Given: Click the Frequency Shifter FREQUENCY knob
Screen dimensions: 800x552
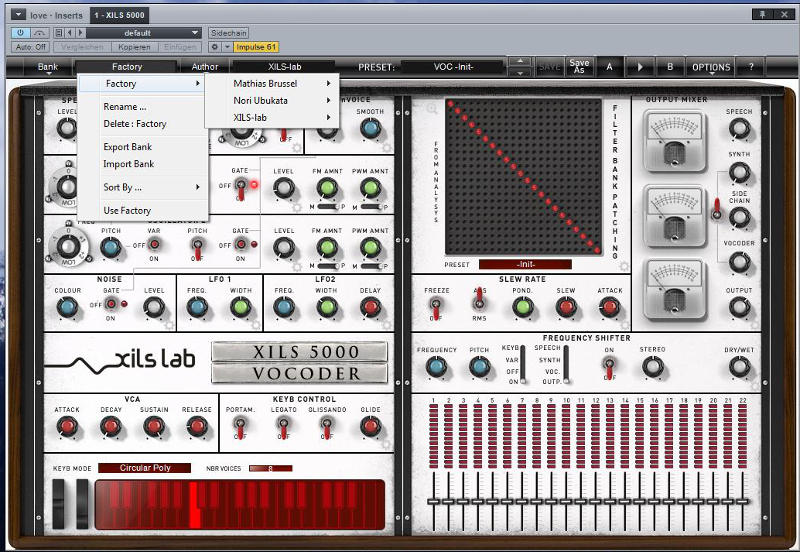Looking at the screenshot, I should point(436,367).
